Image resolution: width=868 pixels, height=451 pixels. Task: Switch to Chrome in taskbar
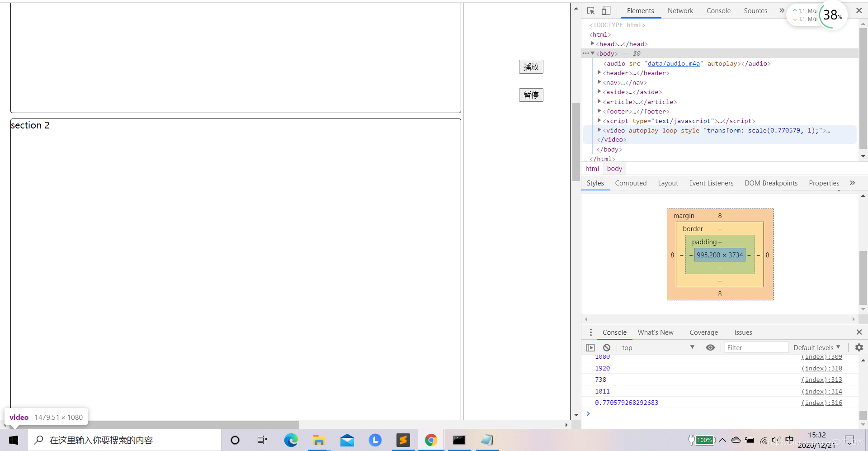[431, 440]
